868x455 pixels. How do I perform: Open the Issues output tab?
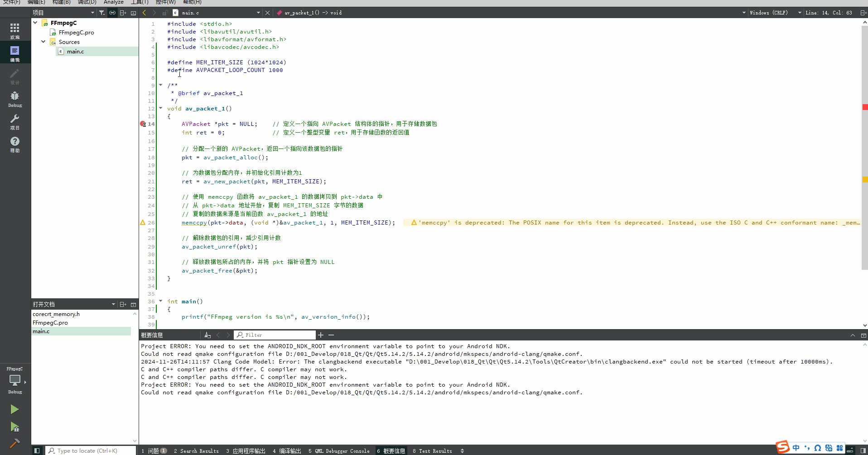tap(154, 451)
